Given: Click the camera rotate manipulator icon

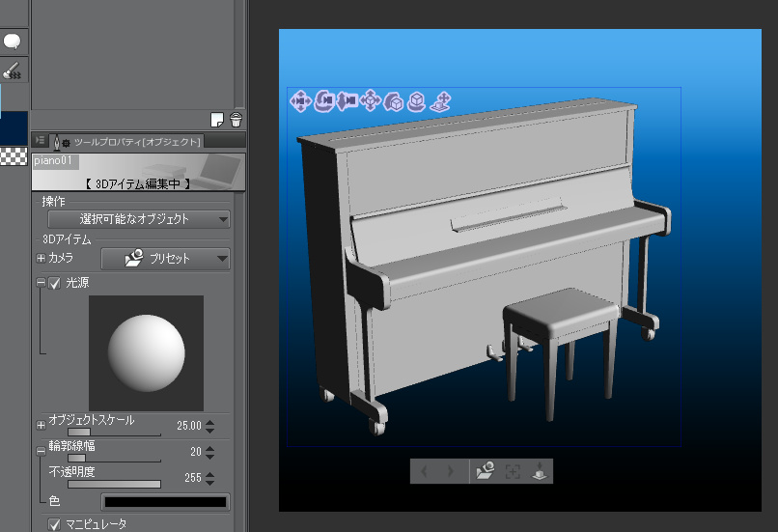Looking at the screenshot, I should pyautogui.click(x=324, y=100).
